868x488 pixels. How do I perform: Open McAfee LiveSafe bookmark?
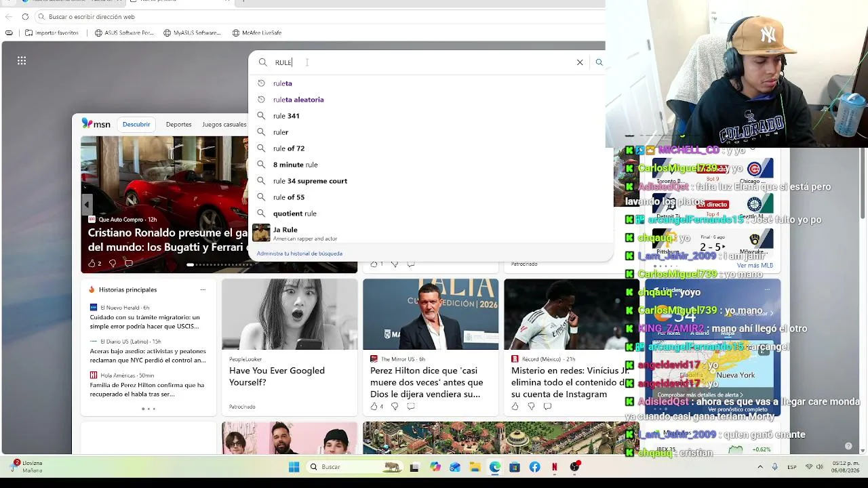click(x=257, y=33)
